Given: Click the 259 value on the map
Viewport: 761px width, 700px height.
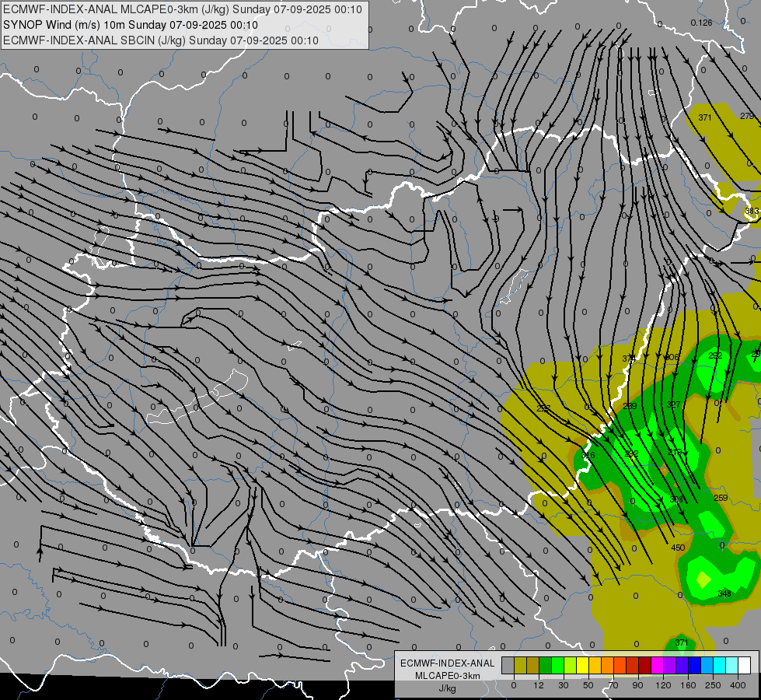Looking at the screenshot, I should pyautogui.click(x=721, y=498).
